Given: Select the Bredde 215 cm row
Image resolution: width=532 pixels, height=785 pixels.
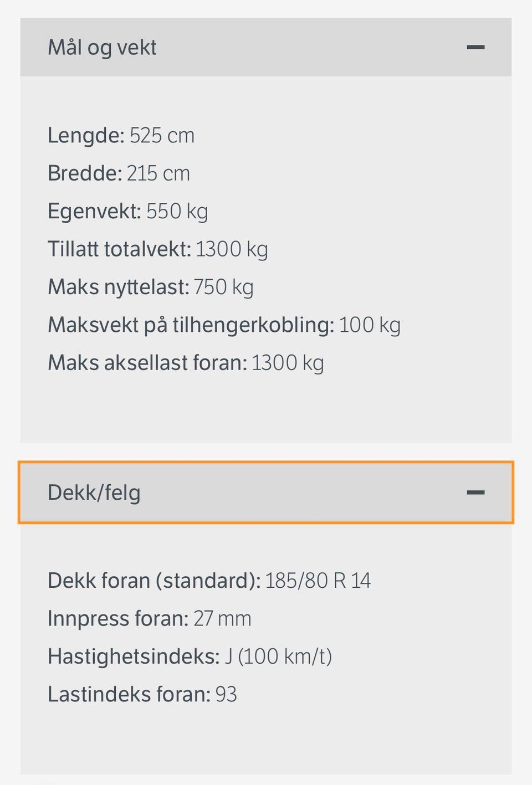Looking at the screenshot, I should [119, 173].
